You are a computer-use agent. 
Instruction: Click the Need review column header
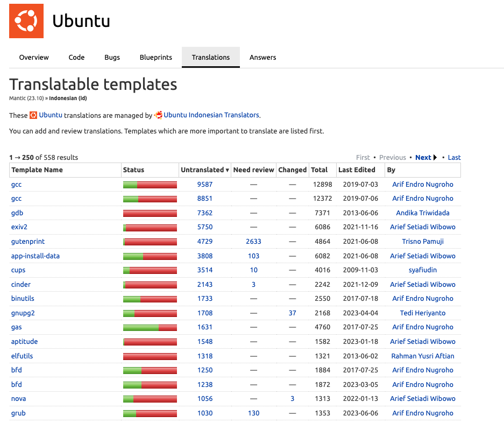tap(253, 170)
